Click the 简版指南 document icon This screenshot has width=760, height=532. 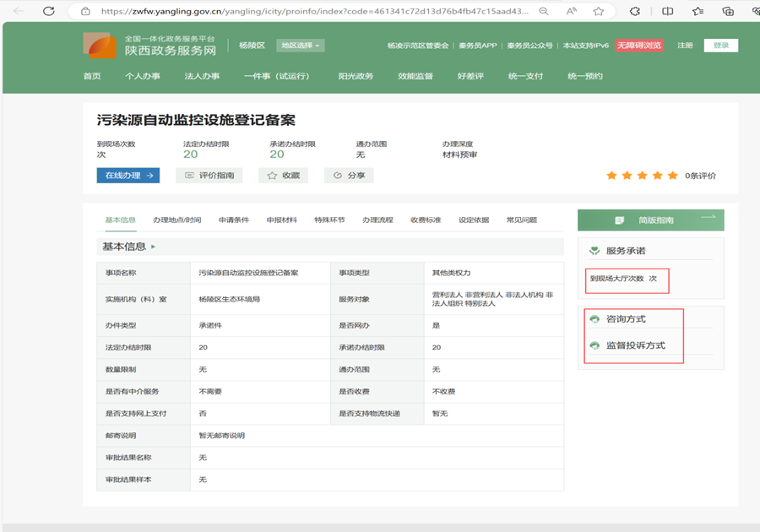click(619, 220)
